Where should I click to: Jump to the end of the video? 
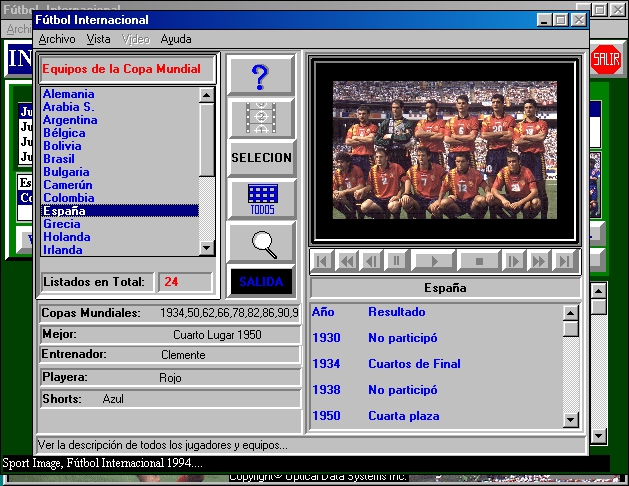click(x=564, y=261)
